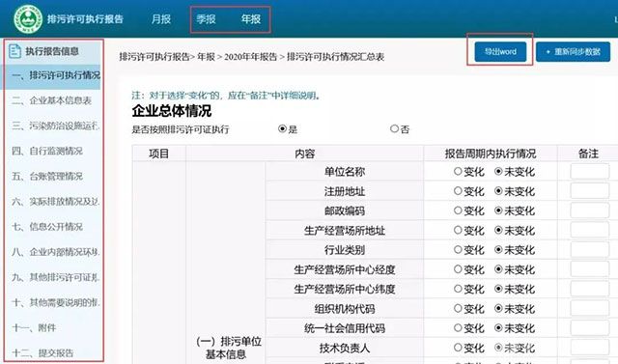Click the 重新同步数据 button
Viewport: 618px width, 364px height.
click(573, 51)
